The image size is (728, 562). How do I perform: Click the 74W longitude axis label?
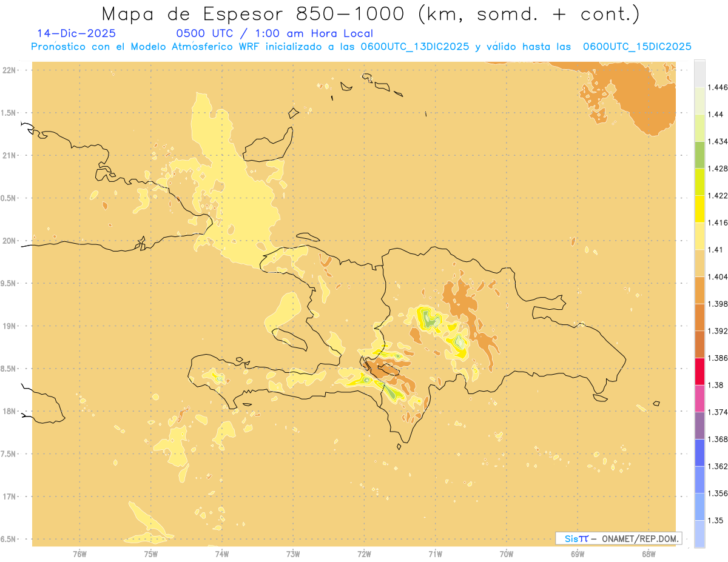[222, 554]
